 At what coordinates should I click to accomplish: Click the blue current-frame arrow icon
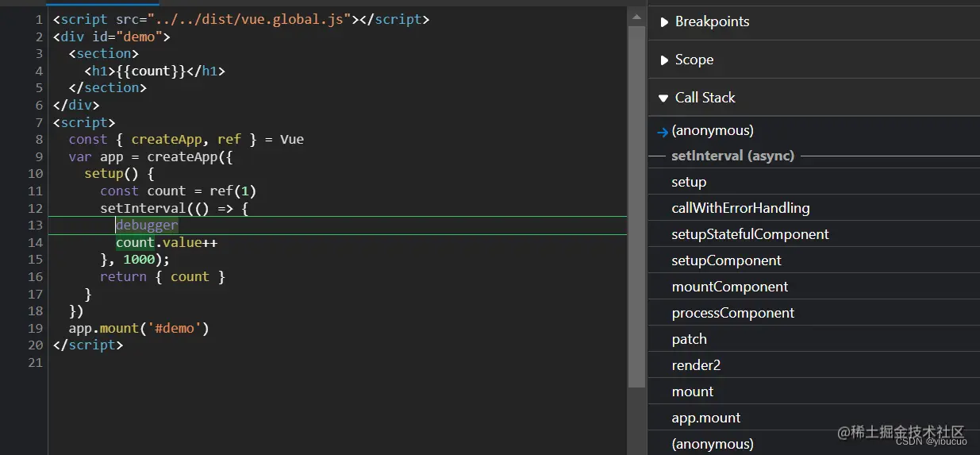[662, 132]
